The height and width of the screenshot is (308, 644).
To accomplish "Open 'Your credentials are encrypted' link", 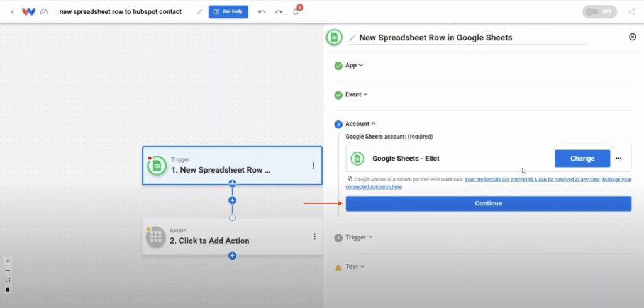I will pos(532,180).
